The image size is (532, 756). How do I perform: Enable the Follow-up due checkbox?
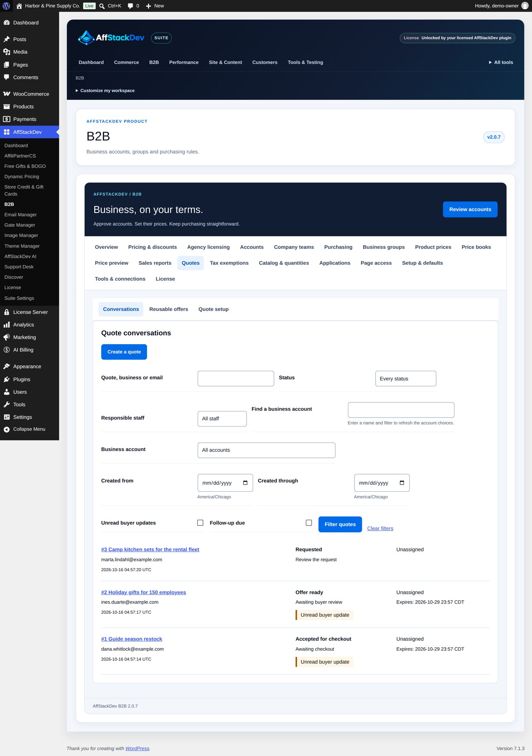[309, 523]
